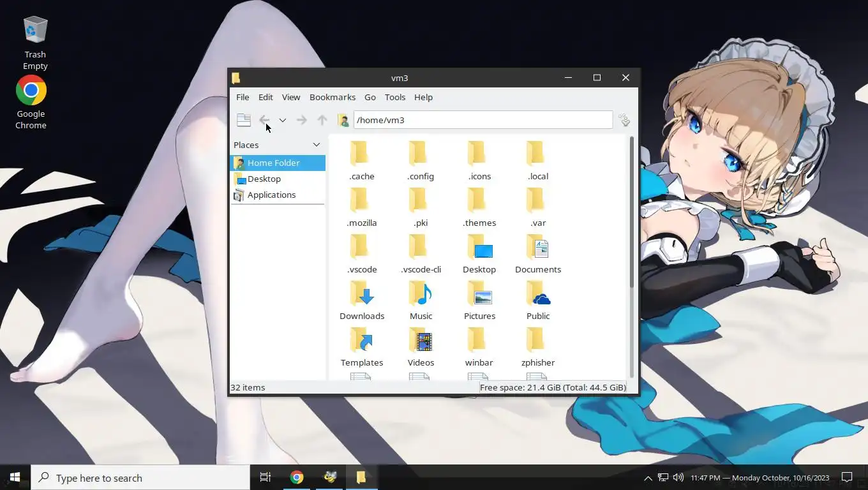Select the Public folder
Viewport: 868px width, 490px height.
(538, 301)
